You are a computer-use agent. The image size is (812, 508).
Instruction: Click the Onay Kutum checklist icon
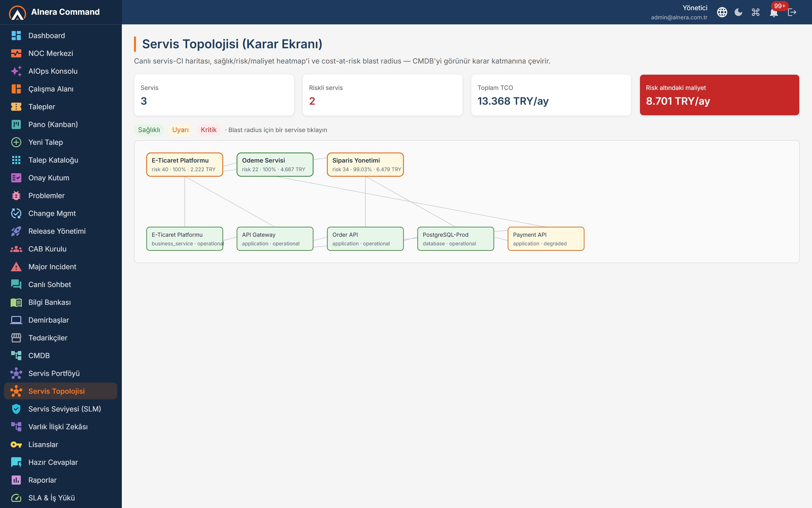pyautogui.click(x=16, y=178)
